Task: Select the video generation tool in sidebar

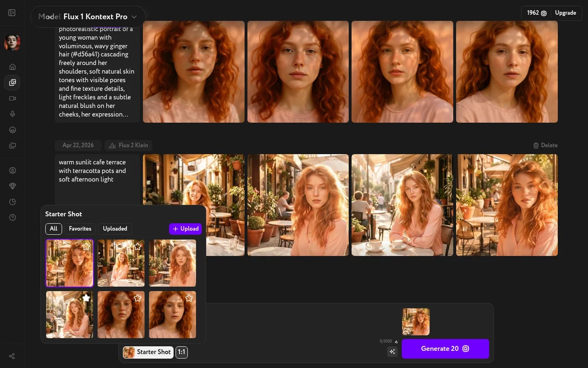Action: point(12,99)
